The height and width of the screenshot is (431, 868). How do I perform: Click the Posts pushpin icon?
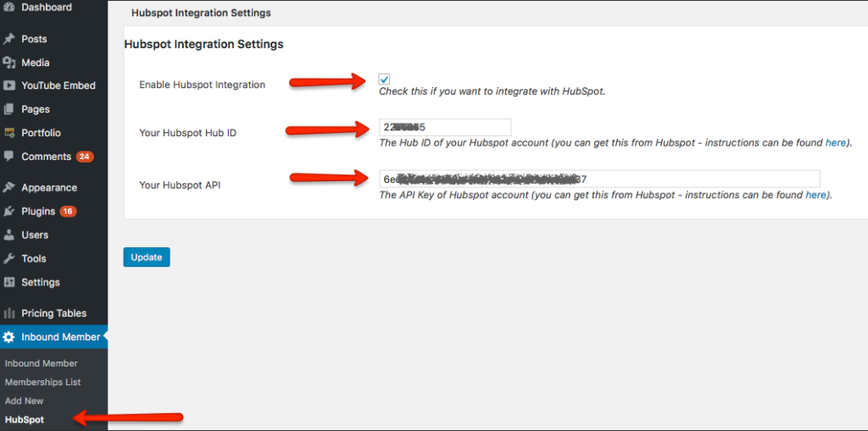[8, 39]
